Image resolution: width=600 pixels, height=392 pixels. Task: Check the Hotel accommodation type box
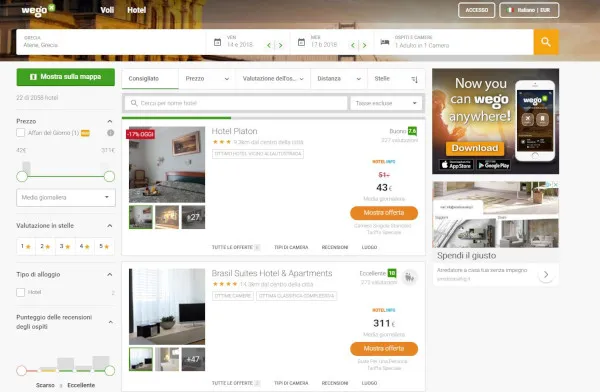tap(21, 292)
